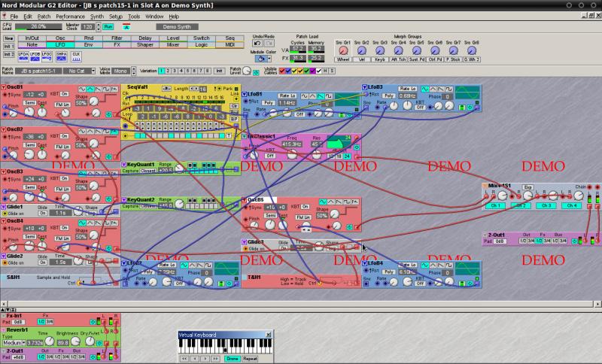The width and height of the screenshot is (602, 364).
Task: Toggle OscB1 KBT On button
Action: pos(65,94)
